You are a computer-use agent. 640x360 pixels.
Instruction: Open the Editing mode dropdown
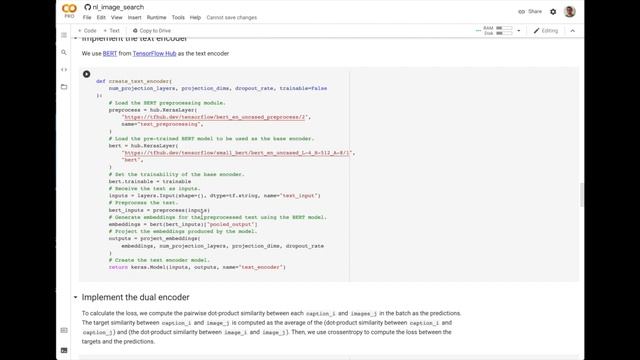[x=546, y=31]
